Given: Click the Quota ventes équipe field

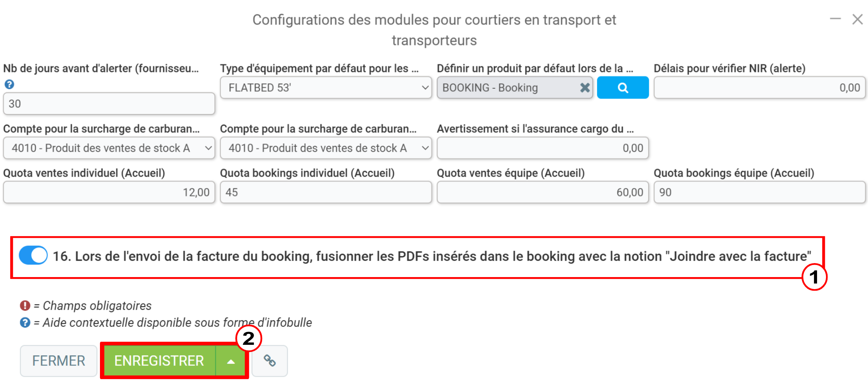Looking at the screenshot, I should (542, 192).
